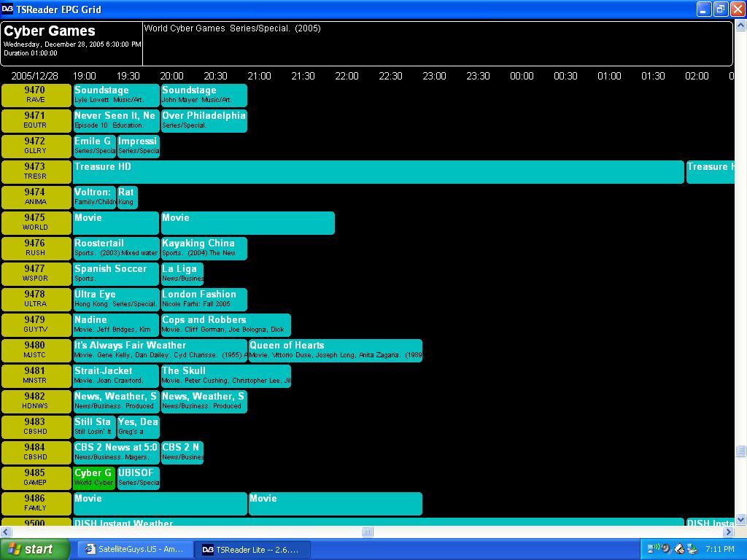Select the Emile G program block

pos(94,146)
